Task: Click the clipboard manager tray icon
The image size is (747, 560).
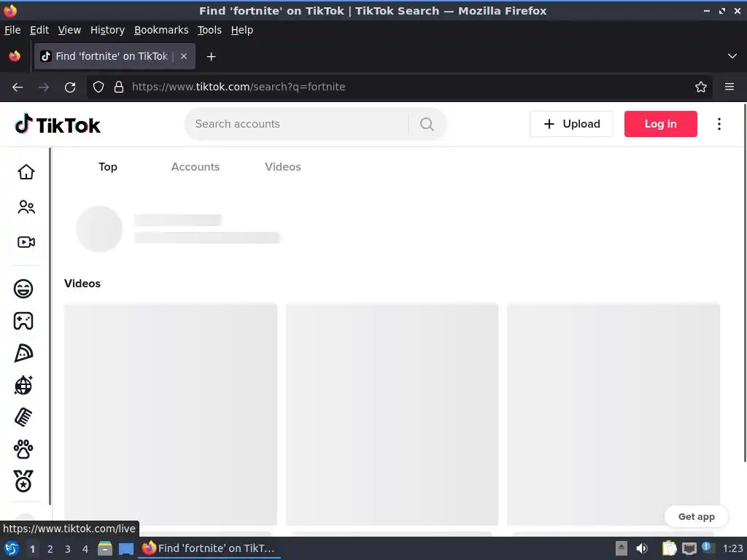Action: (x=670, y=548)
